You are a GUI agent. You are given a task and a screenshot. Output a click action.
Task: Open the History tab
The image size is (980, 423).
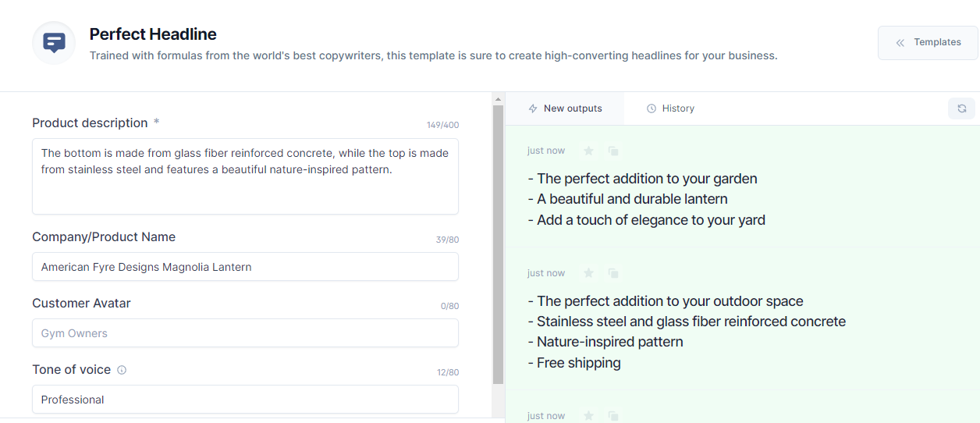[670, 108]
